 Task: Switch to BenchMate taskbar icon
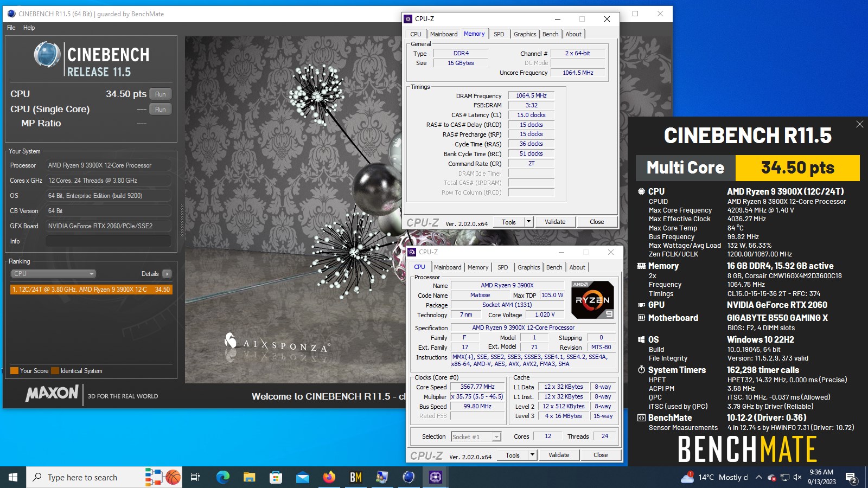coord(356,477)
